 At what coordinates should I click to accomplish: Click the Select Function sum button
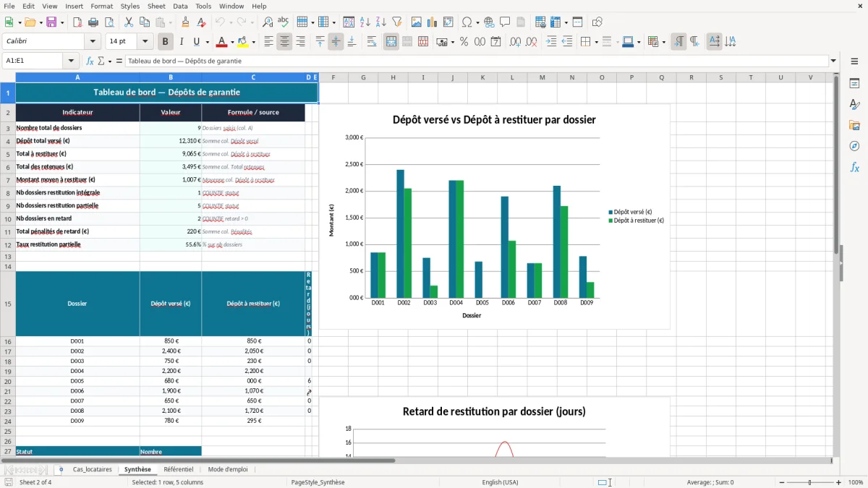click(x=101, y=61)
